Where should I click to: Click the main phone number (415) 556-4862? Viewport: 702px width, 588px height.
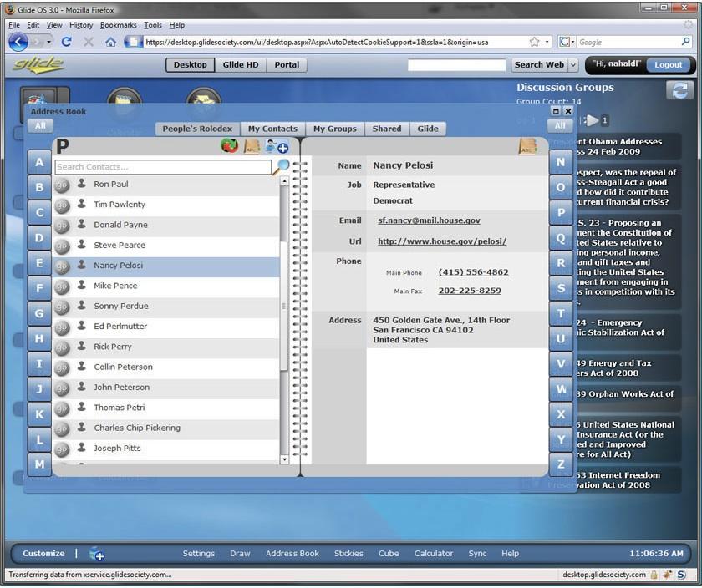[x=473, y=272]
